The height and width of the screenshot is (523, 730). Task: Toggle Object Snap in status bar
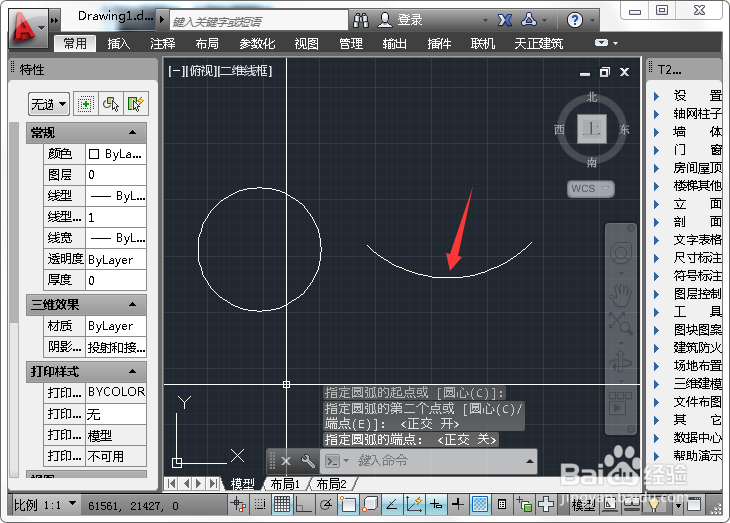point(348,504)
